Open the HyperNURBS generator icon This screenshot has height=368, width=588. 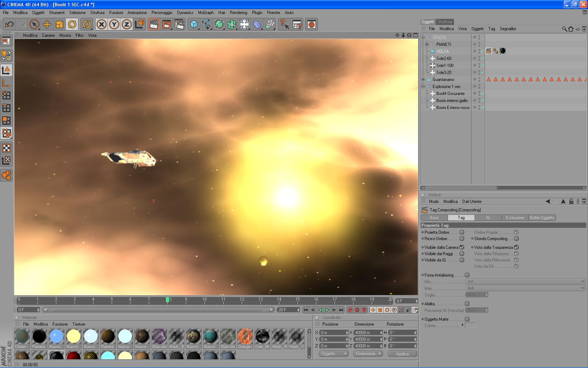tap(219, 24)
